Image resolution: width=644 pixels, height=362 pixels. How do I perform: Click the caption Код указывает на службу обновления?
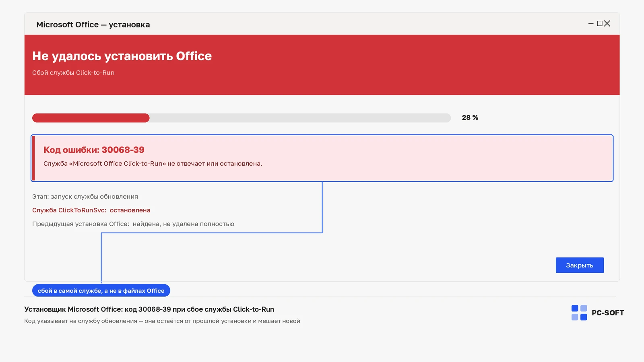(x=162, y=321)
